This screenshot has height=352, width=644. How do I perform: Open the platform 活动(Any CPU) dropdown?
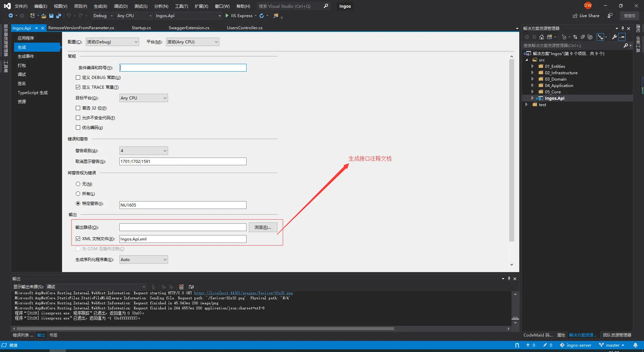click(193, 42)
